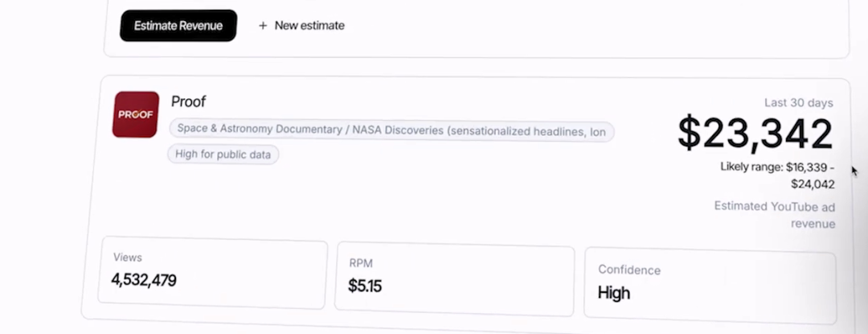Select the Proof channel name
Image resolution: width=868 pixels, height=334 pixels.
coord(188,101)
